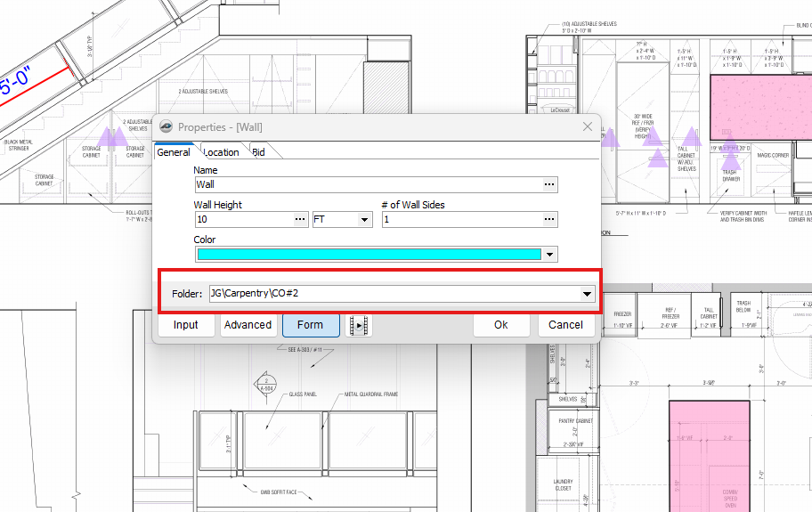This screenshot has width=812, height=512.
Task: Close the Properties dialog with X
Action: pos(587,127)
